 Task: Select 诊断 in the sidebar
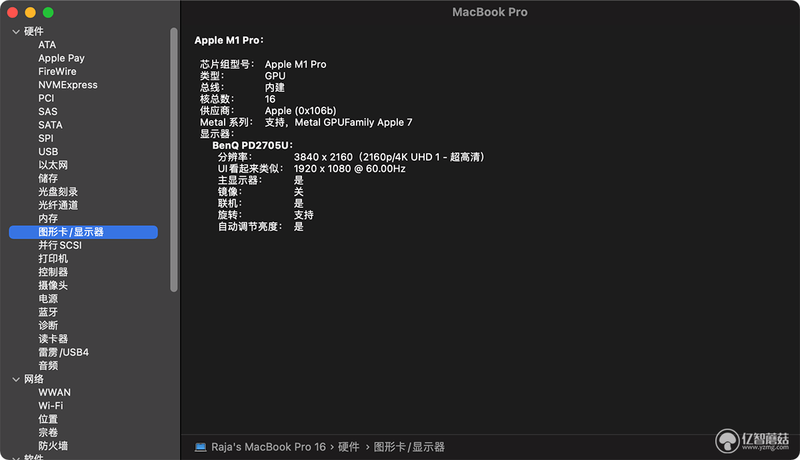tap(48, 325)
